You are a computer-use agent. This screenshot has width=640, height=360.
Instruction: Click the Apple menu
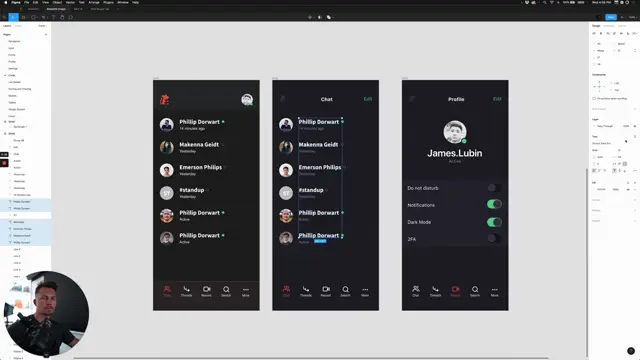[x=6, y=2]
